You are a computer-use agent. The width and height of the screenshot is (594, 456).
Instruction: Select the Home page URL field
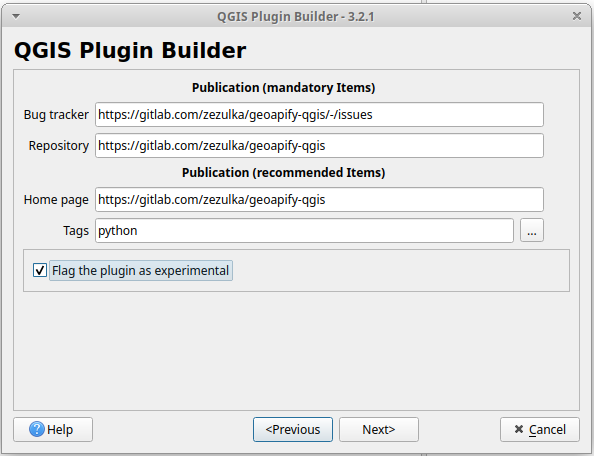(x=319, y=200)
